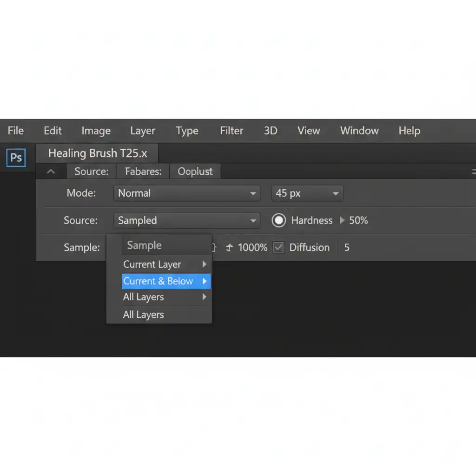Expand the Hardness triangle next to 50%

tap(342, 220)
